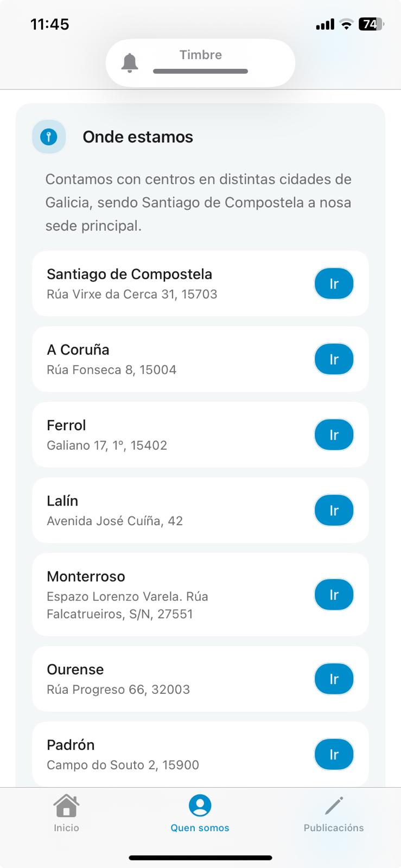The height and width of the screenshot is (868, 401).
Task: Tap the bell icon in Timbre banner
Action: [x=130, y=63]
